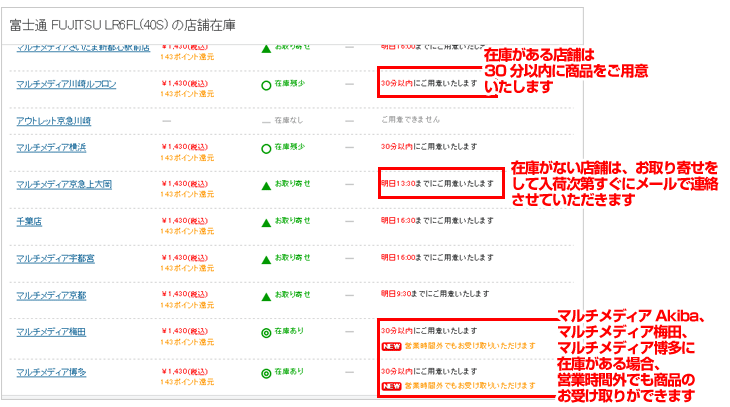The width and height of the screenshot is (730, 407).
Task: Click 30分以内にご用意いたします for 川崎ルフロン
Action: [x=429, y=83]
